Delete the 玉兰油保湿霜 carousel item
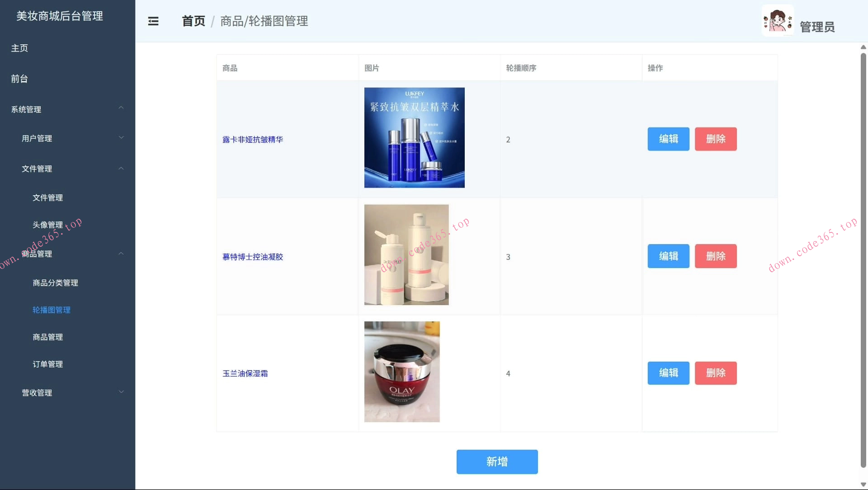 click(715, 373)
